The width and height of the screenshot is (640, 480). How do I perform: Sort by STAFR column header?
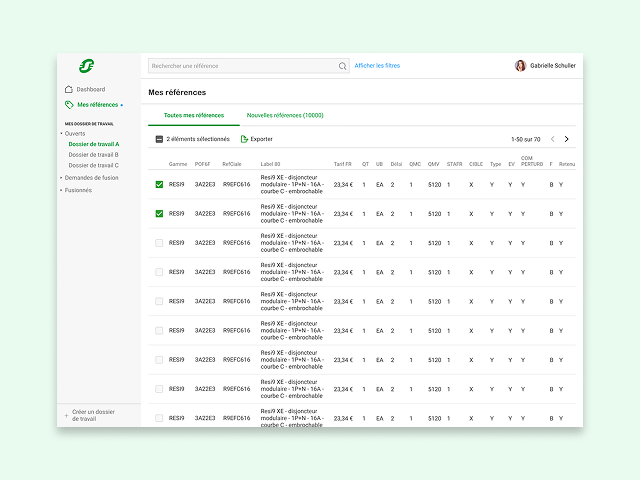point(454,164)
